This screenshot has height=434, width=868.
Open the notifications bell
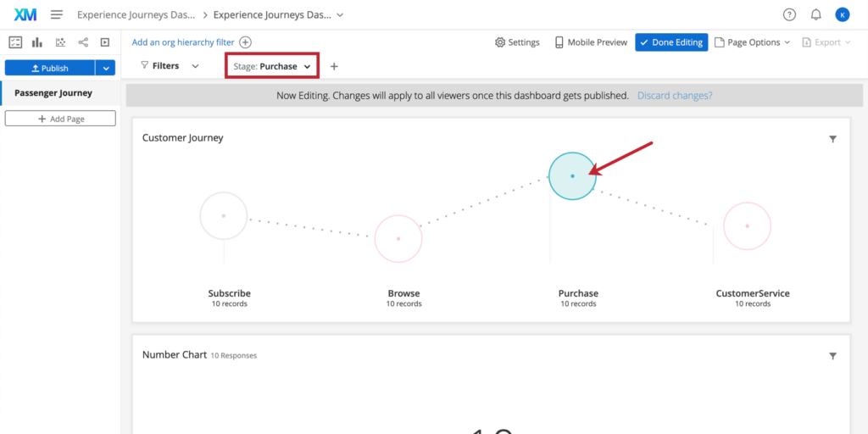[x=815, y=14]
